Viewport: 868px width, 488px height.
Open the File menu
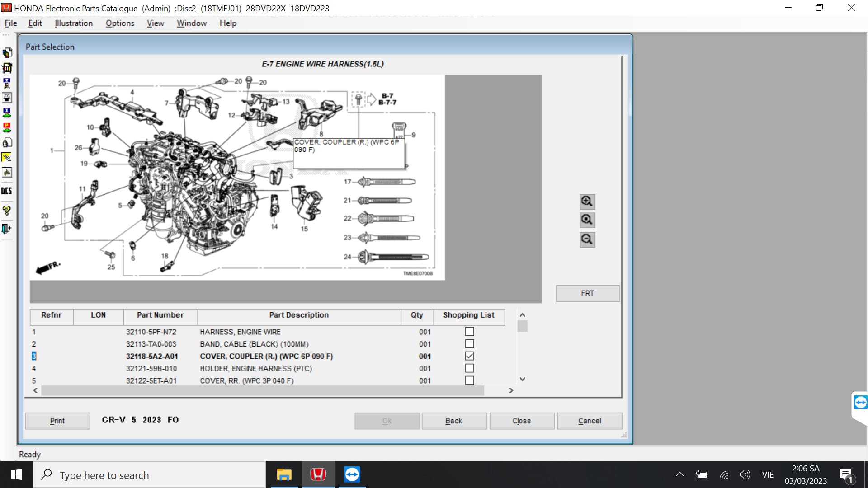pyautogui.click(x=11, y=23)
